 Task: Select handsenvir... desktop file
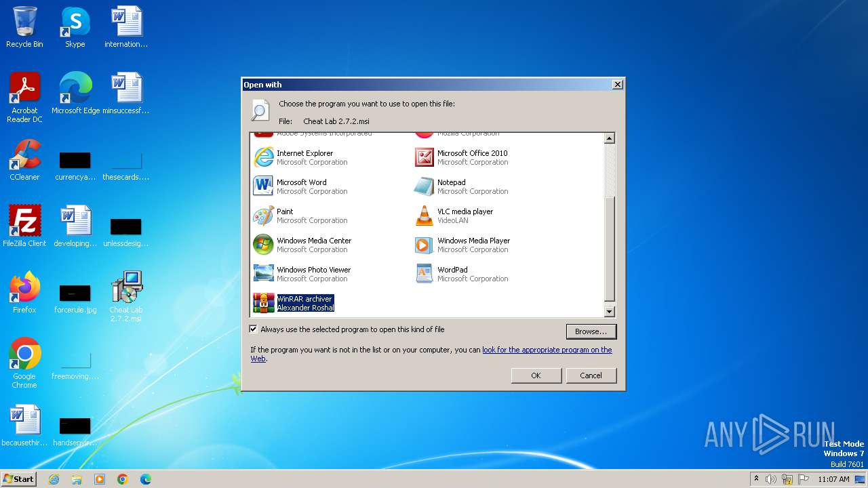[75, 431]
